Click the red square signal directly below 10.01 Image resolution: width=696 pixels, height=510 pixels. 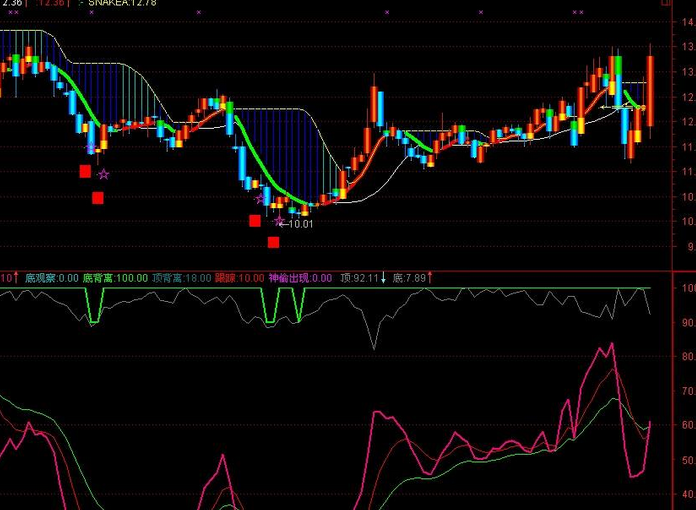[x=273, y=242]
